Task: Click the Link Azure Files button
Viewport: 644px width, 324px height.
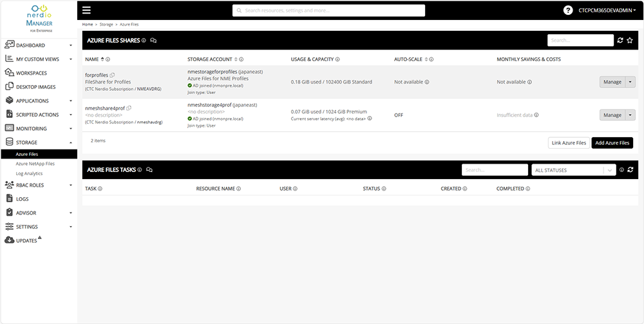Action: pos(569,143)
